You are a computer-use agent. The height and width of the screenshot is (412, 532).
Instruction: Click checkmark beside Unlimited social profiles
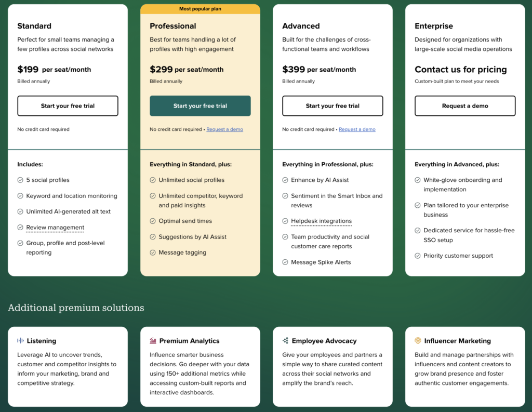[153, 180]
